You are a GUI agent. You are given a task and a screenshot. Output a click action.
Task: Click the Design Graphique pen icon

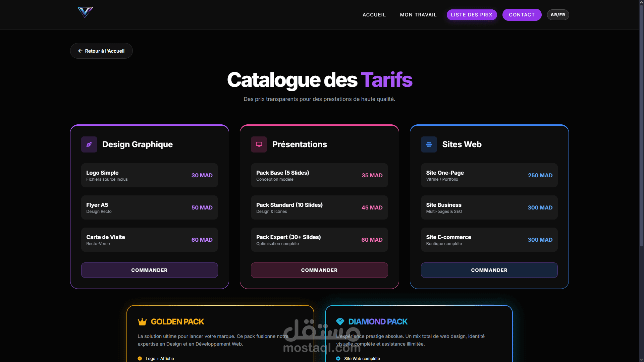(x=89, y=144)
